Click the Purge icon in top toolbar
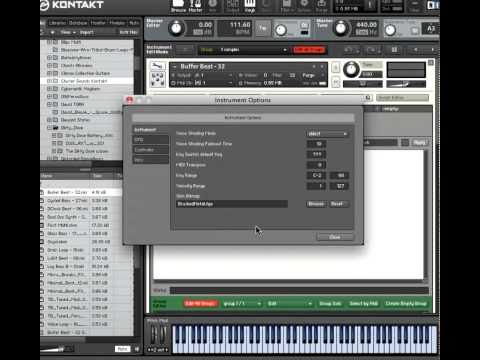 [322, 5]
